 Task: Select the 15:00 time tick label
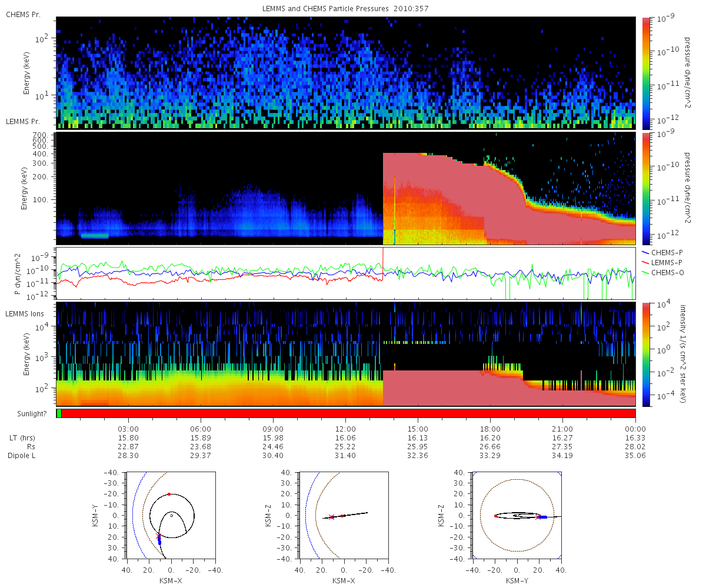[418, 429]
